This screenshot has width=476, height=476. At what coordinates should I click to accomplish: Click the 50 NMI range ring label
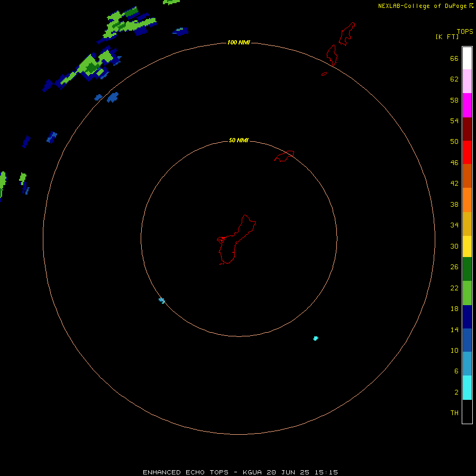click(x=239, y=140)
